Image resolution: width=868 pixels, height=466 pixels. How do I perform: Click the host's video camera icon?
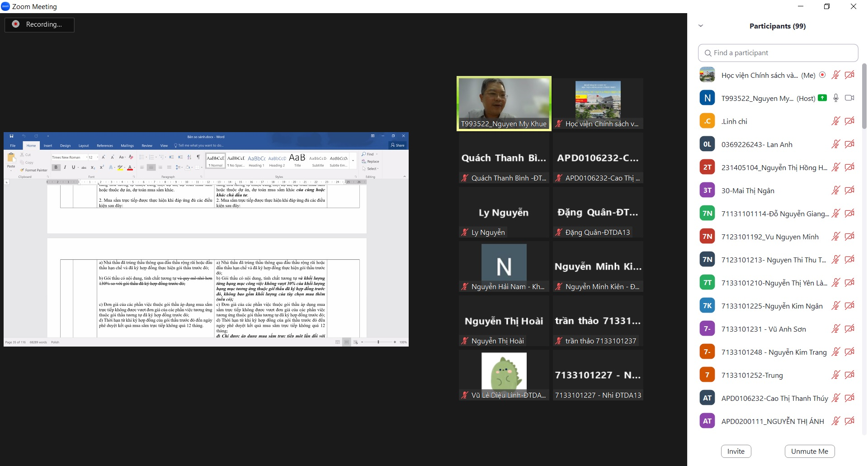[849, 98]
